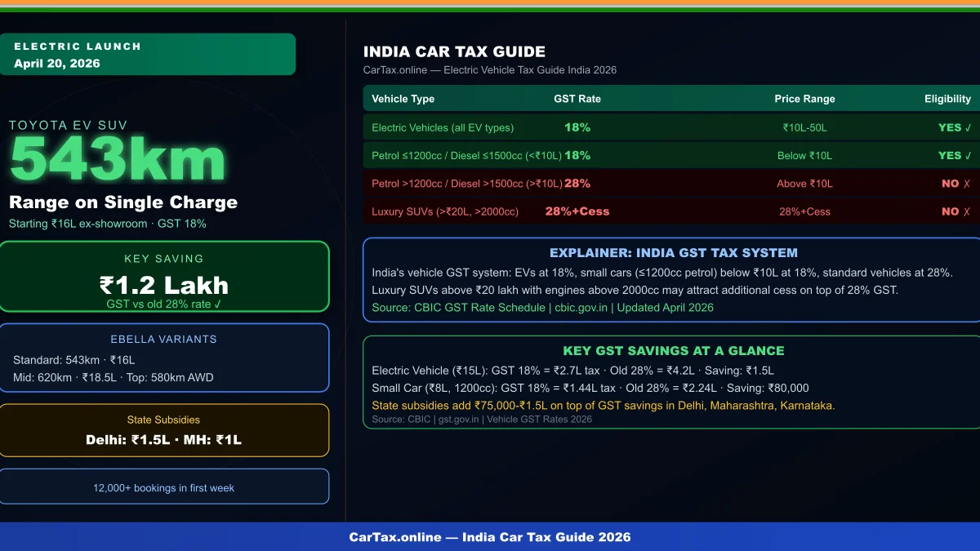Click the Electric Launch April 20 badge
Screen dimensions: 980x551
pyautogui.click(x=148, y=54)
